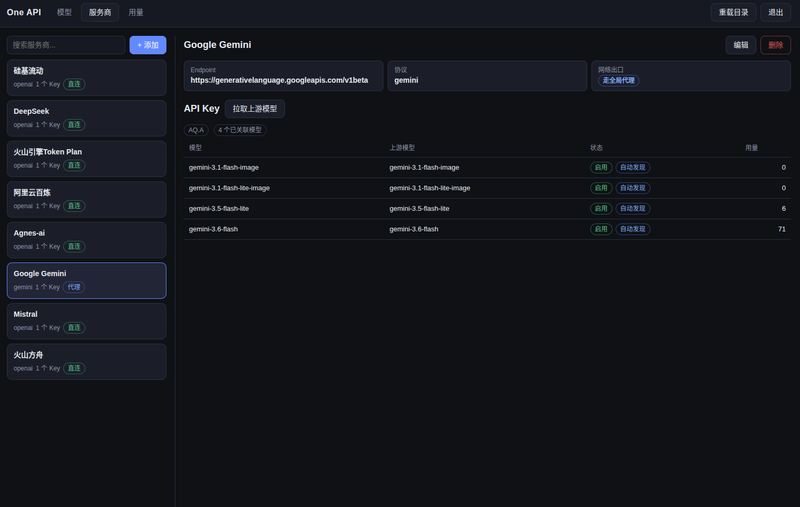Select the 火山方舟 provider card

87,362
